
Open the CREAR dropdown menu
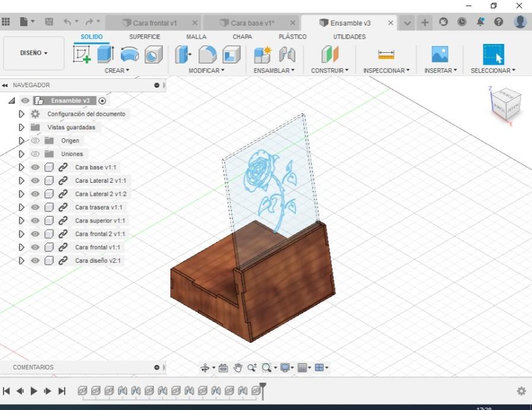117,71
